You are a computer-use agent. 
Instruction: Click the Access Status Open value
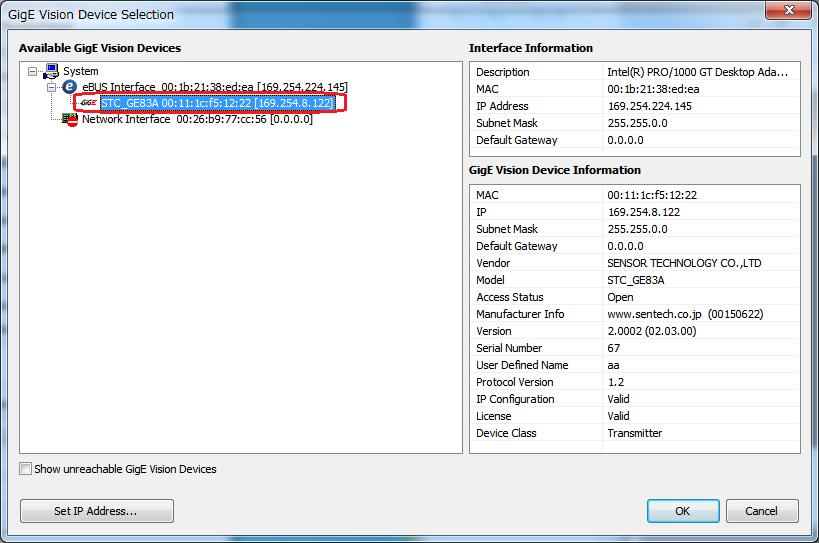620,297
